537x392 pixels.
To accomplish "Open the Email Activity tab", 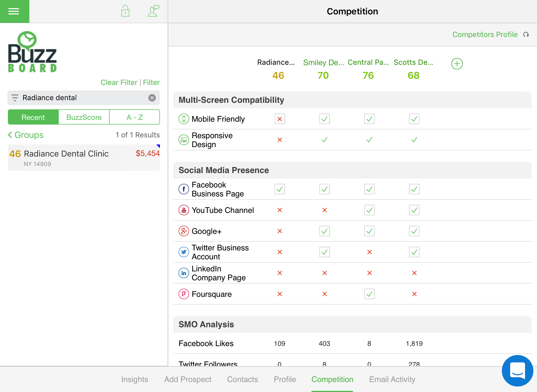I will [392, 379].
